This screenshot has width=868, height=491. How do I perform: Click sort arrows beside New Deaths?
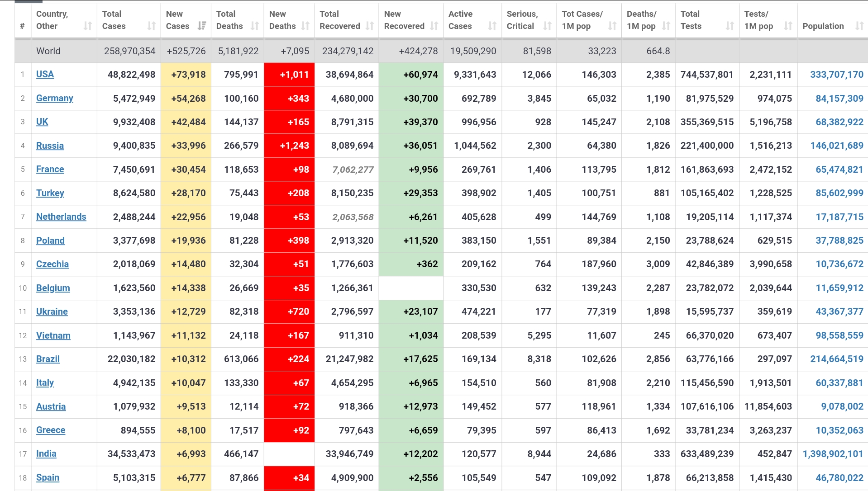(x=305, y=26)
